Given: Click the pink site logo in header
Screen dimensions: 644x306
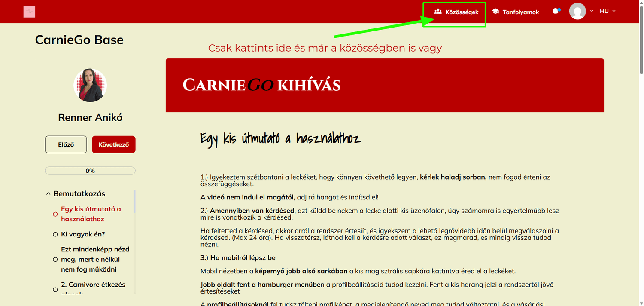Looking at the screenshot, I should 29,12.
